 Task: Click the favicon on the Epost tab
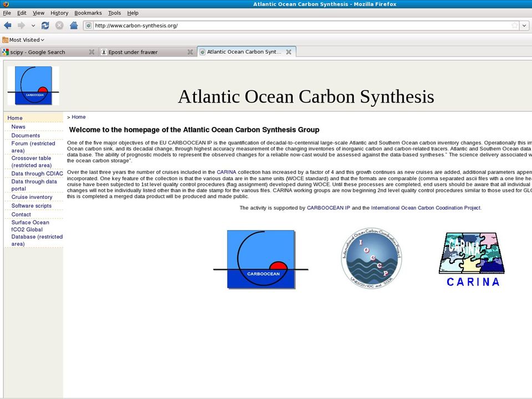pyautogui.click(x=104, y=52)
